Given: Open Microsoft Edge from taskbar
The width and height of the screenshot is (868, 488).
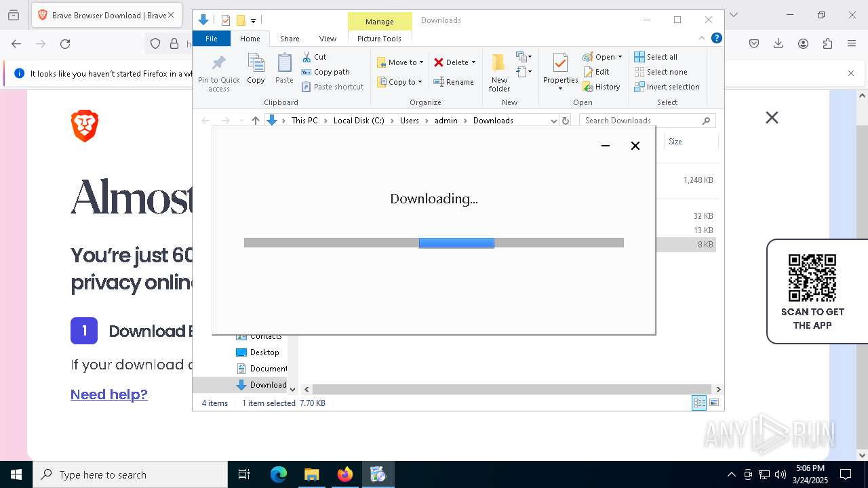Looking at the screenshot, I should [279, 474].
